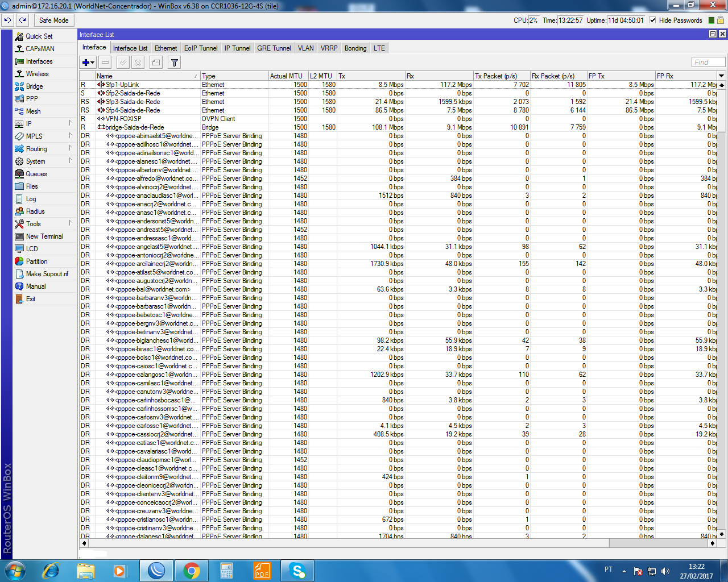Switch to Interface List tab

[130, 48]
